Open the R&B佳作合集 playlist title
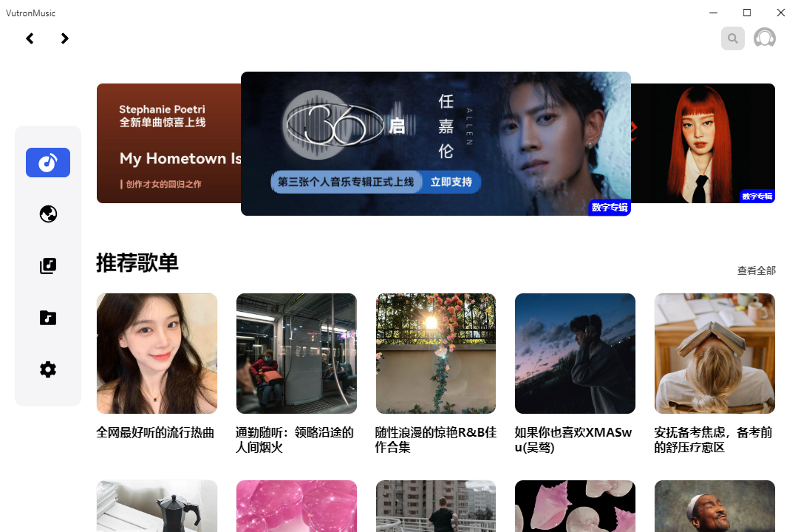This screenshot has height=532, width=798. pyautogui.click(x=435, y=439)
